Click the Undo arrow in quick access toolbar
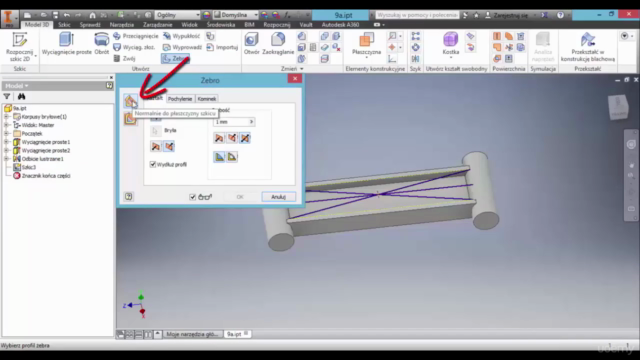Screen dimensions: 640x360 point(67,15)
